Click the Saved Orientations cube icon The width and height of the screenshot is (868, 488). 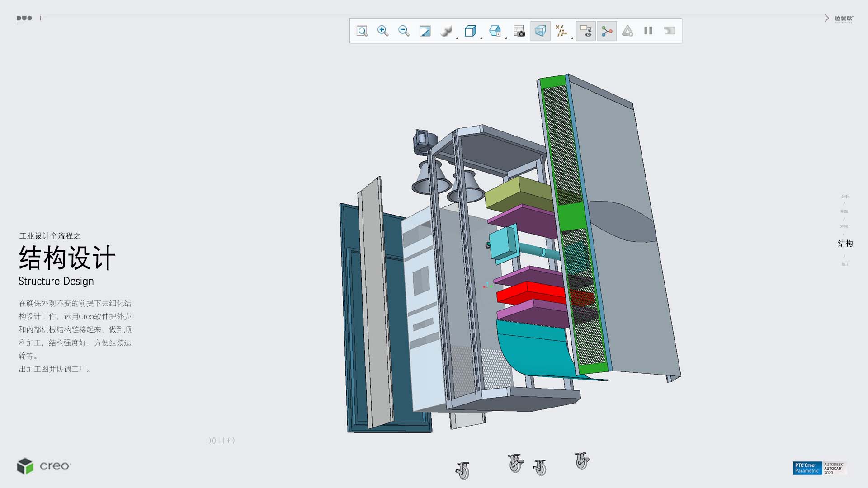click(470, 31)
